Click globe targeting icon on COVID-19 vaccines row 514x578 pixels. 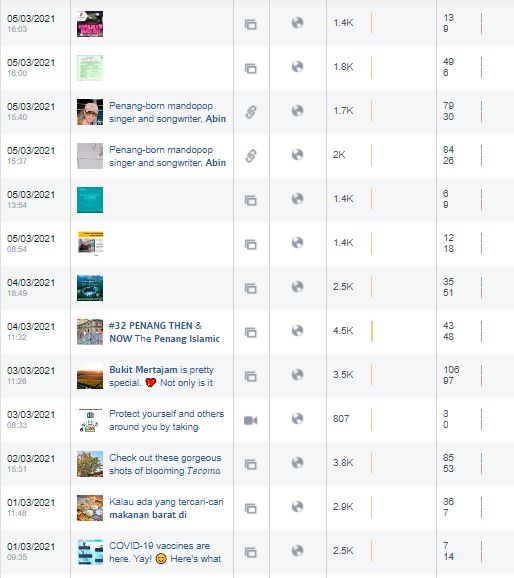[298, 551]
